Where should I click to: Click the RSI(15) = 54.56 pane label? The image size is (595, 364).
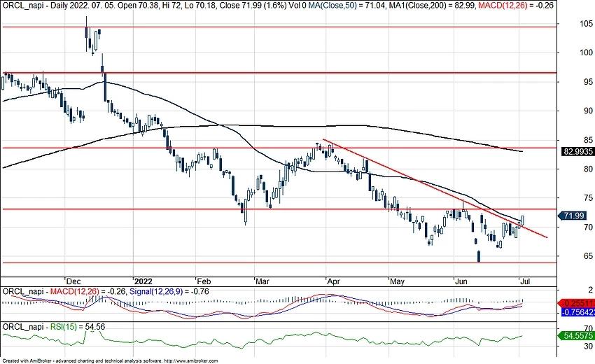pyautogui.click(x=78, y=326)
